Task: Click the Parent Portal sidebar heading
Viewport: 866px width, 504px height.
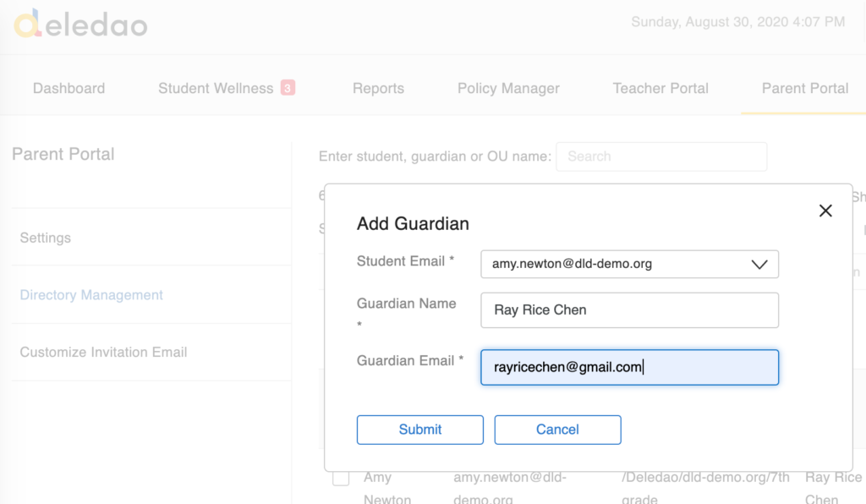Action: (63, 154)
